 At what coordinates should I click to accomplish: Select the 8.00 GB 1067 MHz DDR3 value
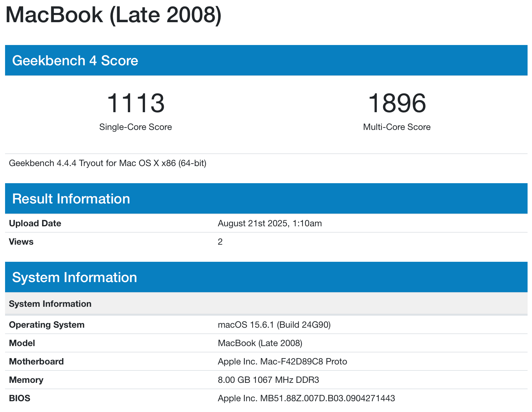tap(269, 380)
